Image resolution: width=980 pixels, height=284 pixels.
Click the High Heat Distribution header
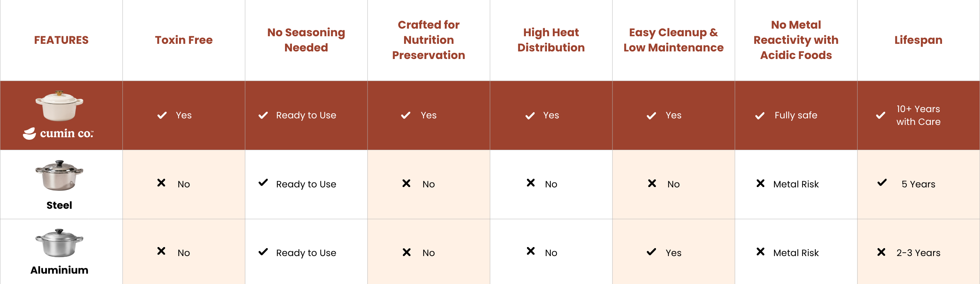click(x=551, y=40)
